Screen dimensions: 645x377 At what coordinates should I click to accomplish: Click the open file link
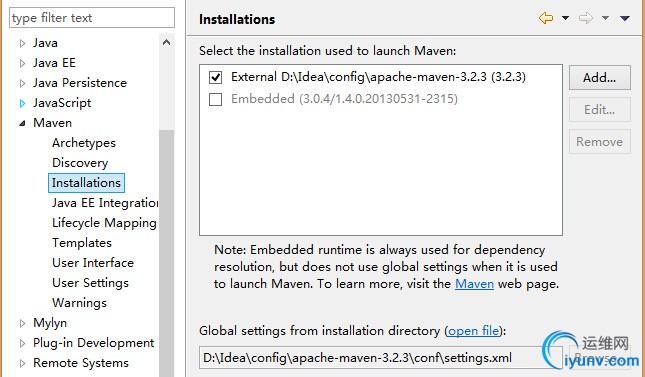(474, 331)
